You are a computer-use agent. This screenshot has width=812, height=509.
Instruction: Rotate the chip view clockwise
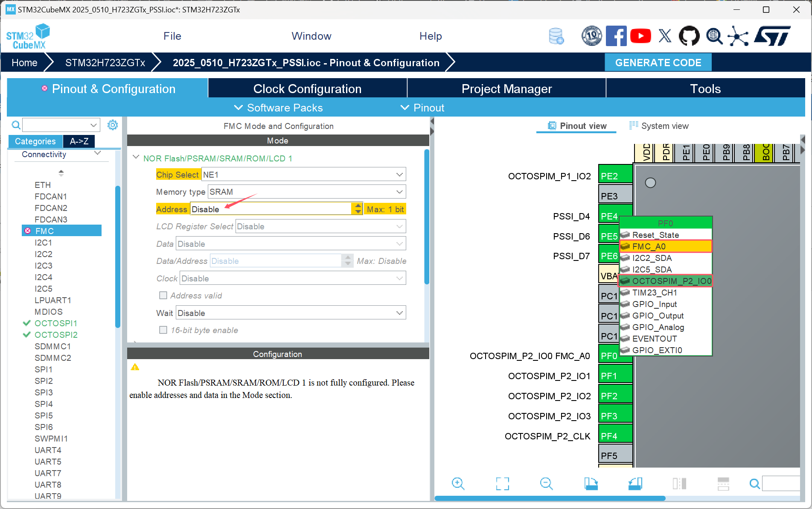[591, 483]
